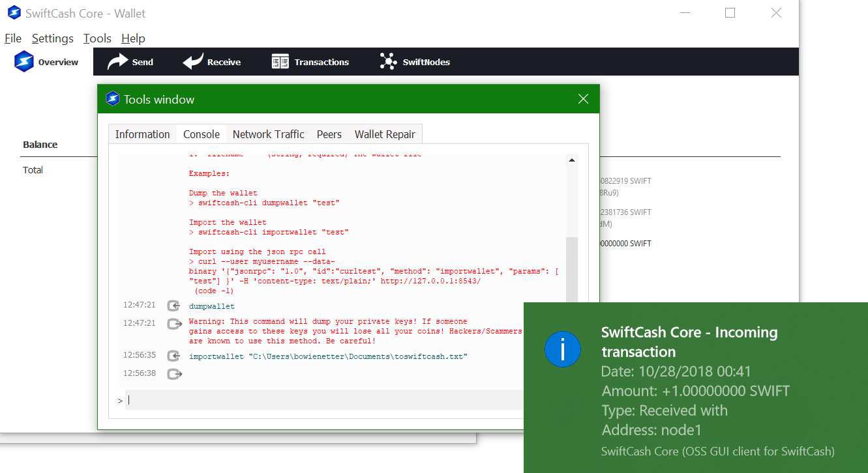Viewport: 868px width, 473px height.
Task: Click the Balance heading on Overview
Action: (x=40, y=145)
